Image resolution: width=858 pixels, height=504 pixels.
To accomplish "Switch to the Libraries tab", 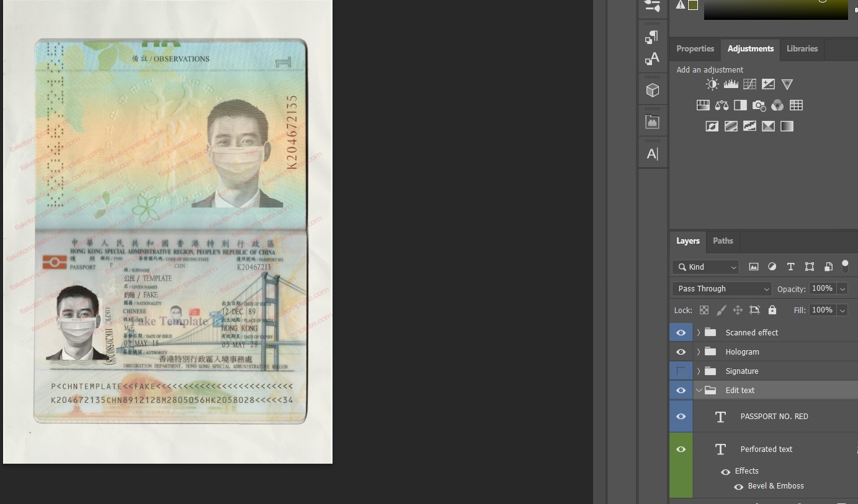I will point(802,48).
